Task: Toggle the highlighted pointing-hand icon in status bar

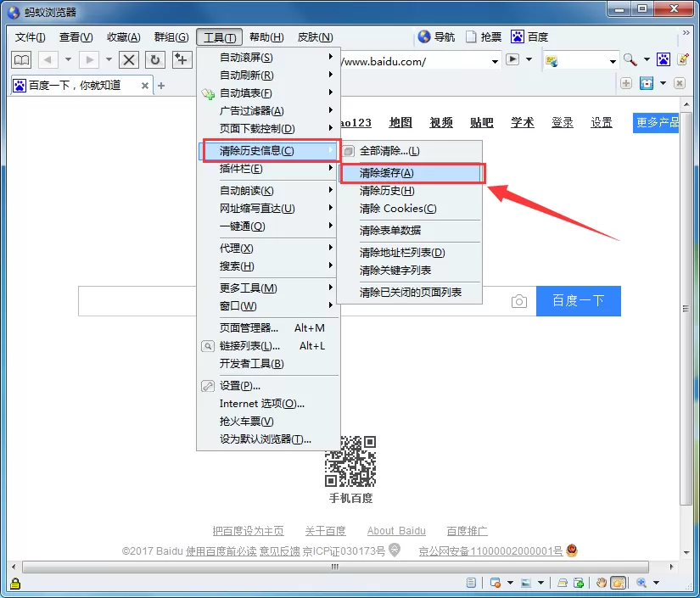Action: pos(619,583)
